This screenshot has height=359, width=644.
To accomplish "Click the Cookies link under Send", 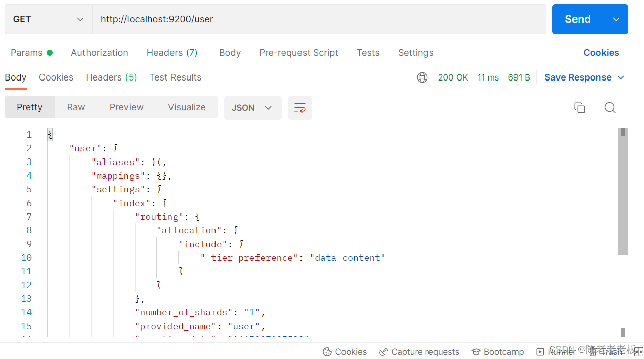I will [x=601, y=53].
